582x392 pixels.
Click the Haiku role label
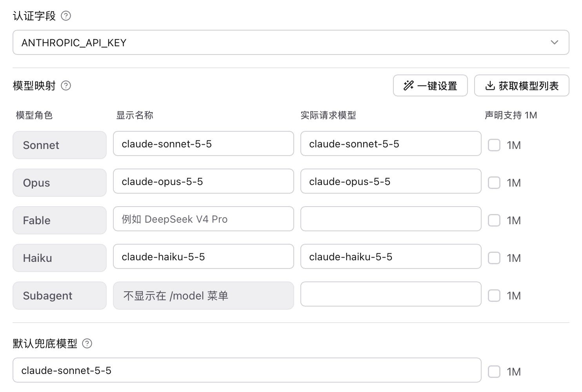click(60, 258)
